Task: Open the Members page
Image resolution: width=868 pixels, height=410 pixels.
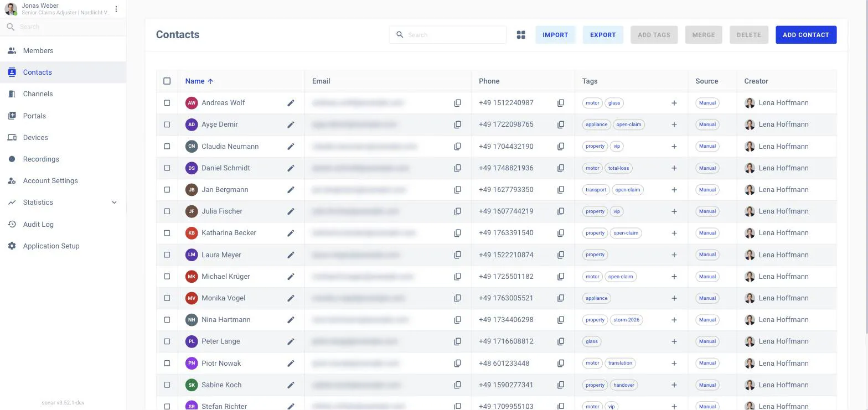Action: [x=63, y=51]
